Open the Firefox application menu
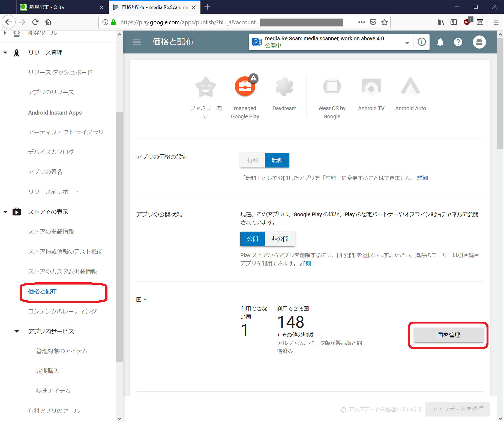Viewport: 504px width, 422px height. coord(496,22)
